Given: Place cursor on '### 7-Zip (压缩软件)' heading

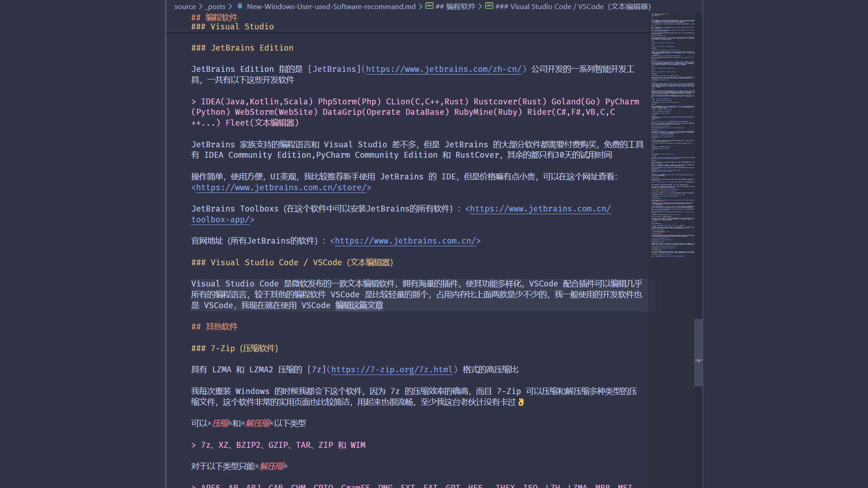Looking at the screenshot, I should (x=235, y=348).
